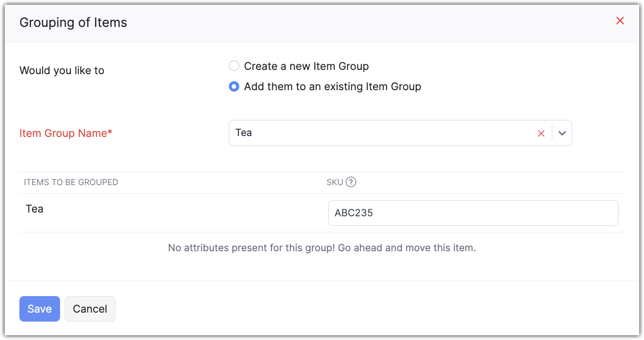Select the Create a new Item Group radio
644x340 pixels.
[234, 66]
